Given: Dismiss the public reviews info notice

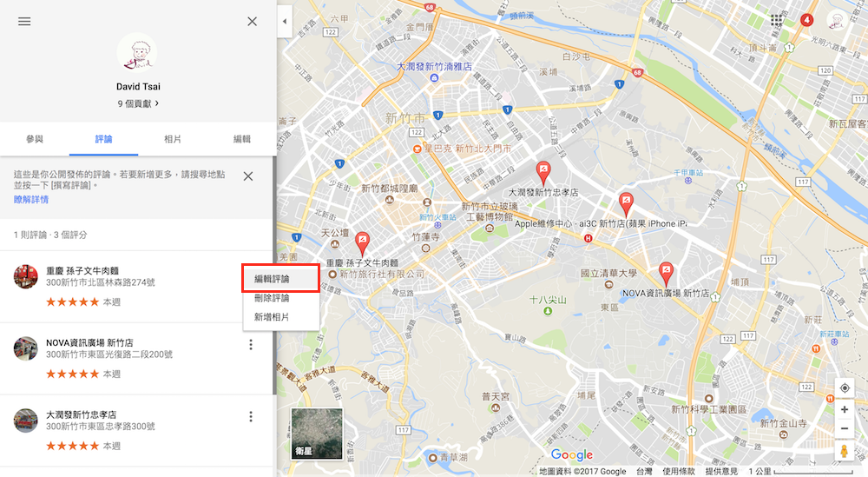Looking at the screenshot, I should (x=248, y=176).
